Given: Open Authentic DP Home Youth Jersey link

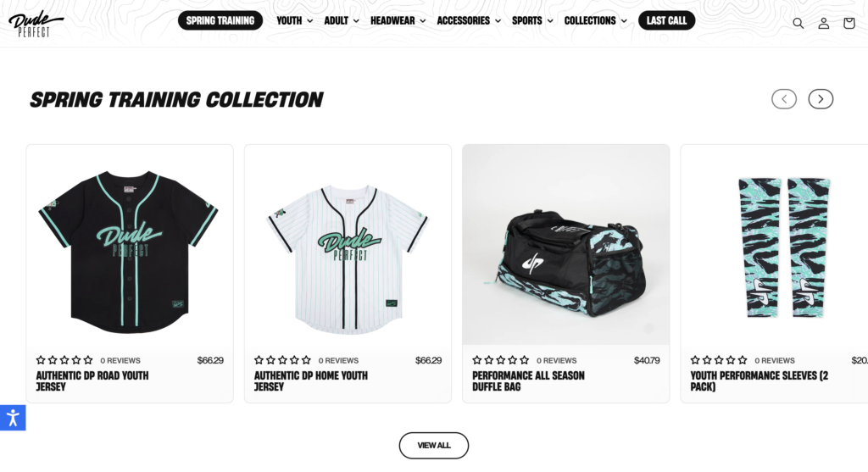Looking at the screenshot, I should click(310, 381).
